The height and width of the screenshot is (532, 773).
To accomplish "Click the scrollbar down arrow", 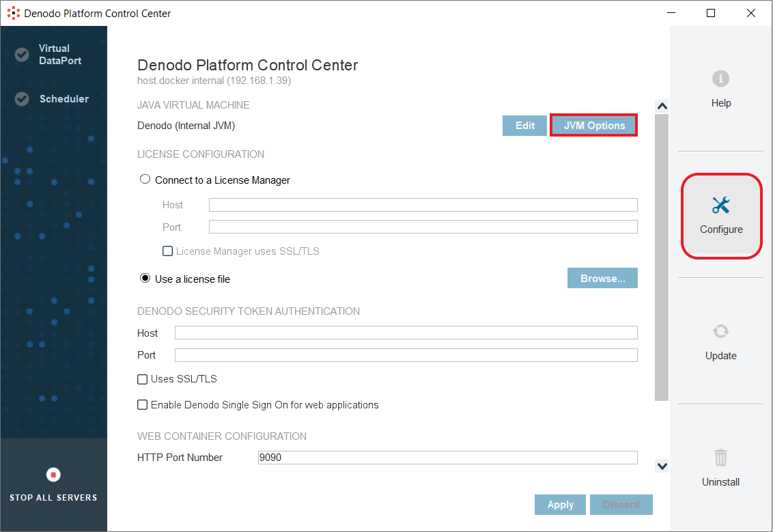I will point(662,466).
